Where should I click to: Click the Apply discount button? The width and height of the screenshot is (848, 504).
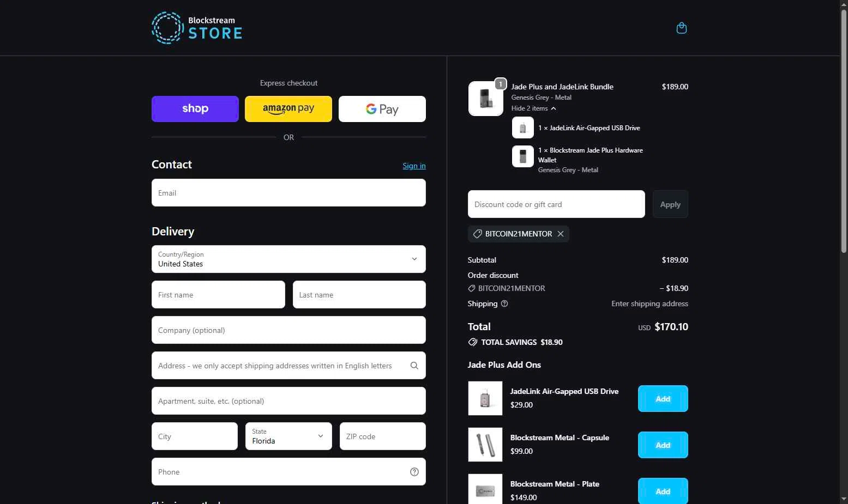[x=670, y=204]
